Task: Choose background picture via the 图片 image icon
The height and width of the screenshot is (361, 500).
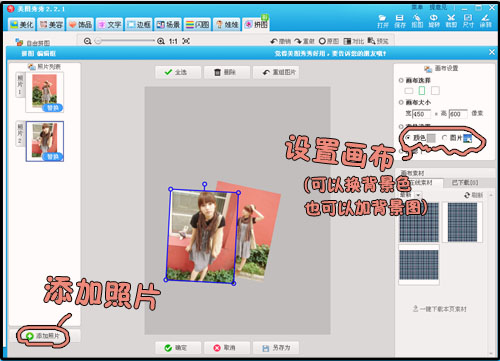Action: [468, 138]
